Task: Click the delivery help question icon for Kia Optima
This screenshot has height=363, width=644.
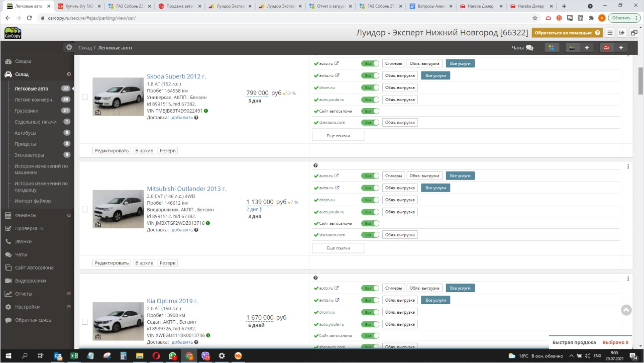Action: point(196,342)
